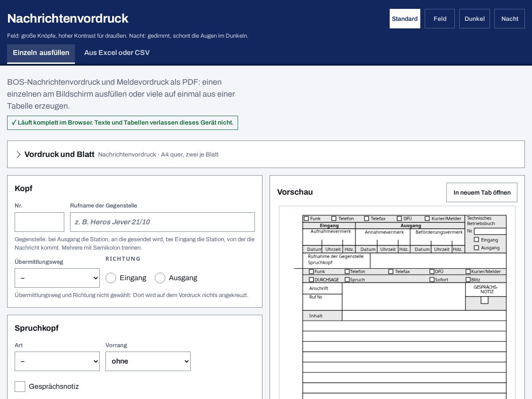Click Technisches Betriebsbuch text in preview

click(x=481, y=221)
